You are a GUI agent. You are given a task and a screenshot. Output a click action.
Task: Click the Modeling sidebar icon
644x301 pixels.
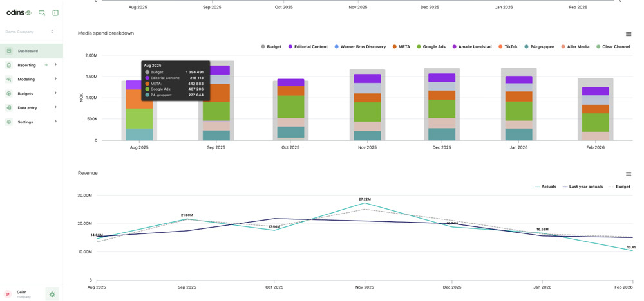9,79
